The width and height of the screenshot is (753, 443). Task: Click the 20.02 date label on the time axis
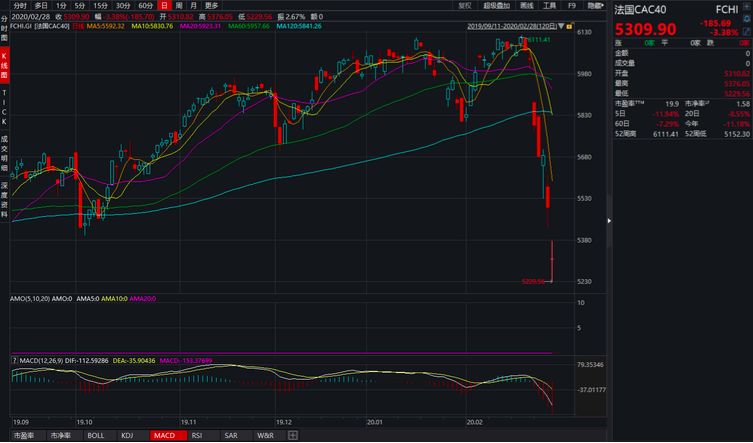pyautogui.click(x=474, y=422)
